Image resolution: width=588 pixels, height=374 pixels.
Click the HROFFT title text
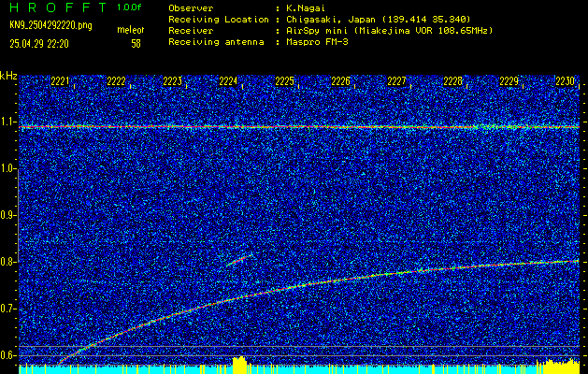coord(58,7)
